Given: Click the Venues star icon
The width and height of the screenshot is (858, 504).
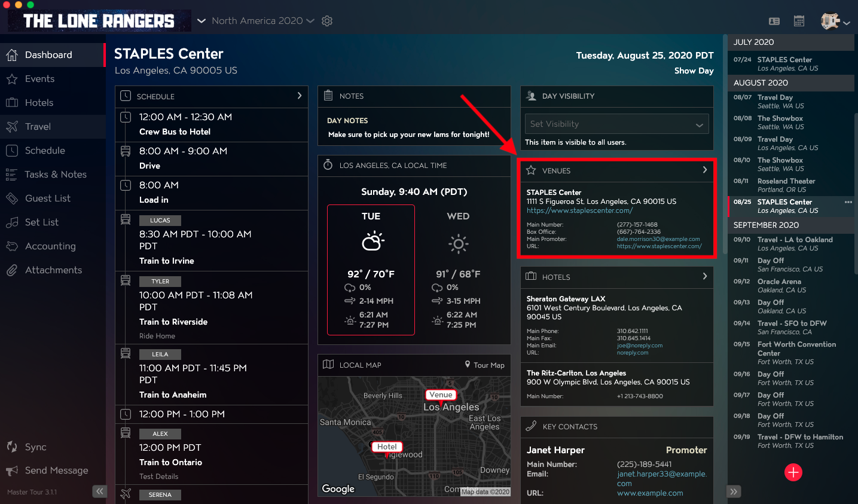Looking at the screenshot, I should [531, 170].
